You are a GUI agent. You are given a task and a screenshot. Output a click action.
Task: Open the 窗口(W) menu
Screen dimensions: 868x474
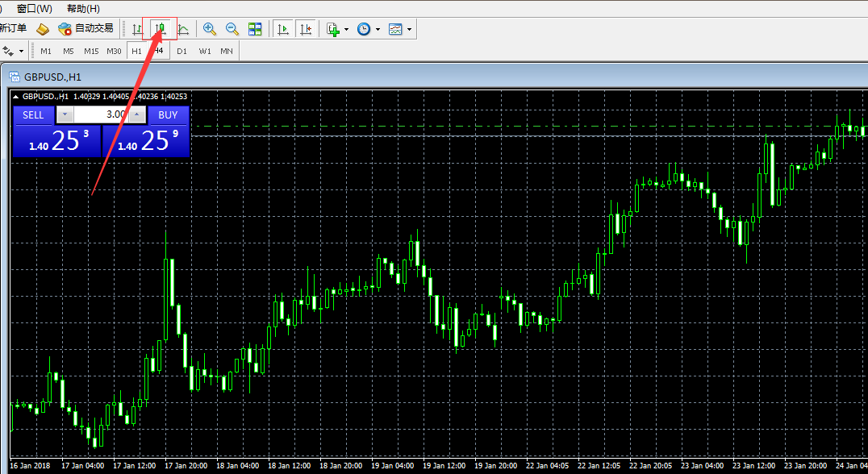pyautogui.click(x=34, y=8)
